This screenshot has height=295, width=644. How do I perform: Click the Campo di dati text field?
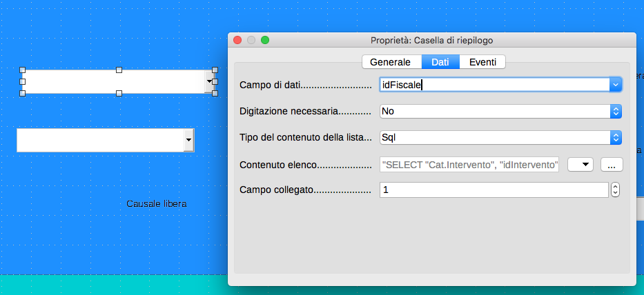coord(494,85)
